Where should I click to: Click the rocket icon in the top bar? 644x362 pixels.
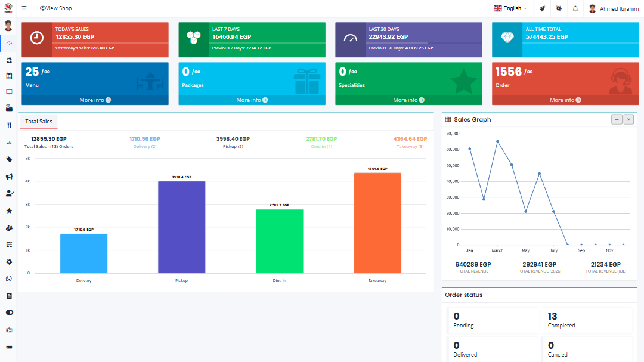point(542,8)
